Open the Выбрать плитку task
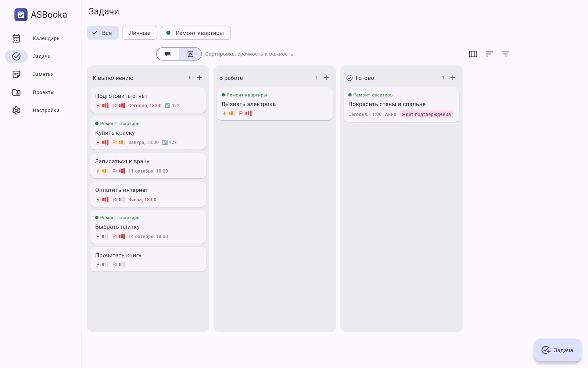588x368 pixels. pos(148,227)
